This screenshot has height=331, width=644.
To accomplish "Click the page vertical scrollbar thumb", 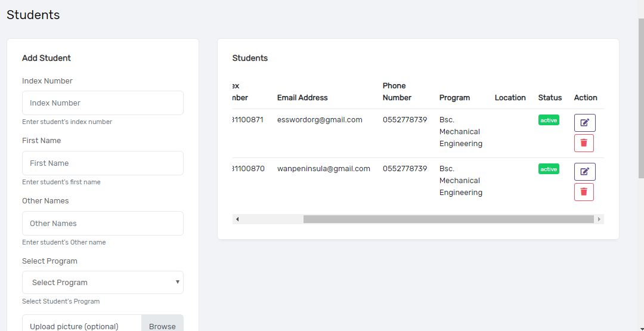I will point(641,98).
